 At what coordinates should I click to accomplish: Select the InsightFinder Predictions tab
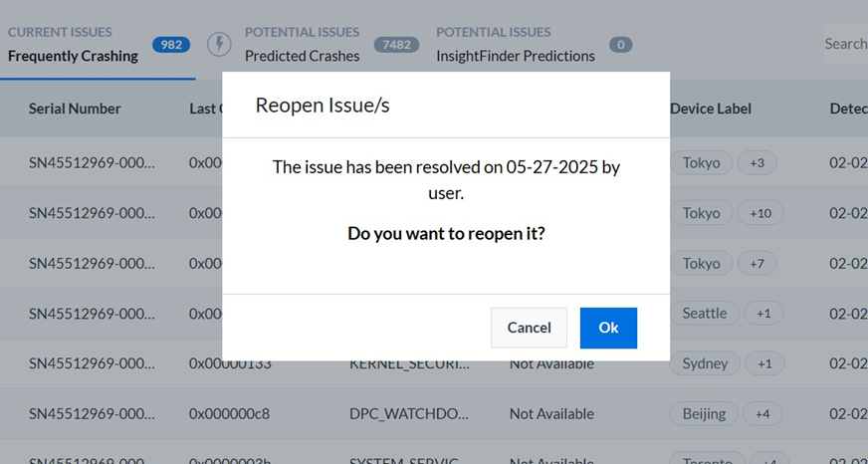coord(515,56)
